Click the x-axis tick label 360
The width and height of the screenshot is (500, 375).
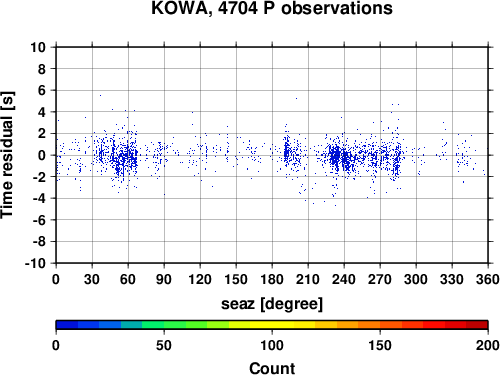[x=488, y=279]
